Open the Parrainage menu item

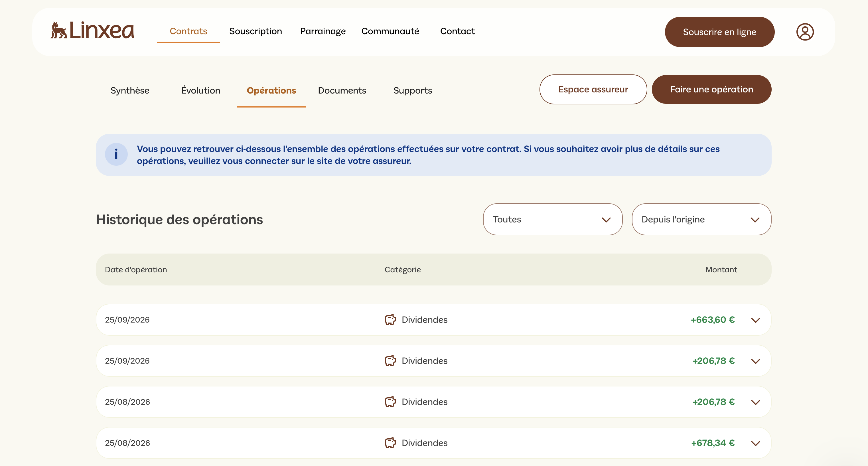coord(323,31)
